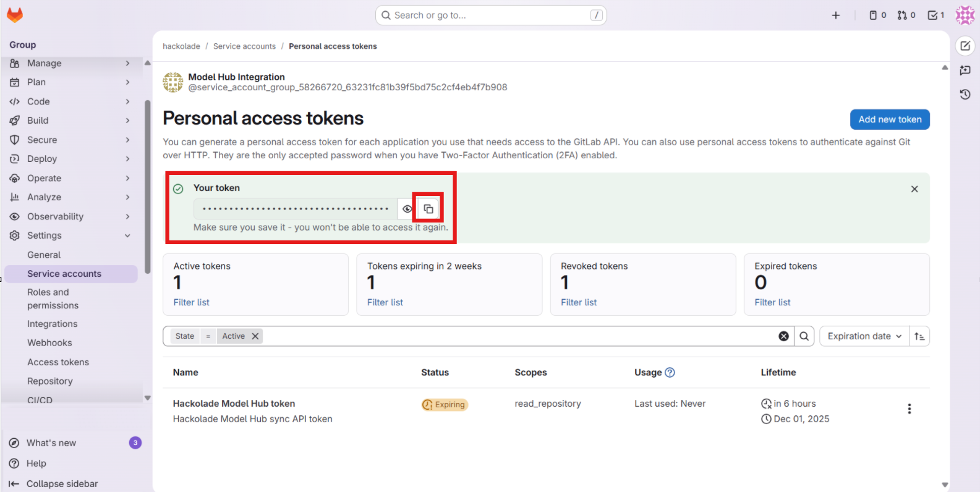
Task: Reveal the token with the eye icon
Action: 407,209
